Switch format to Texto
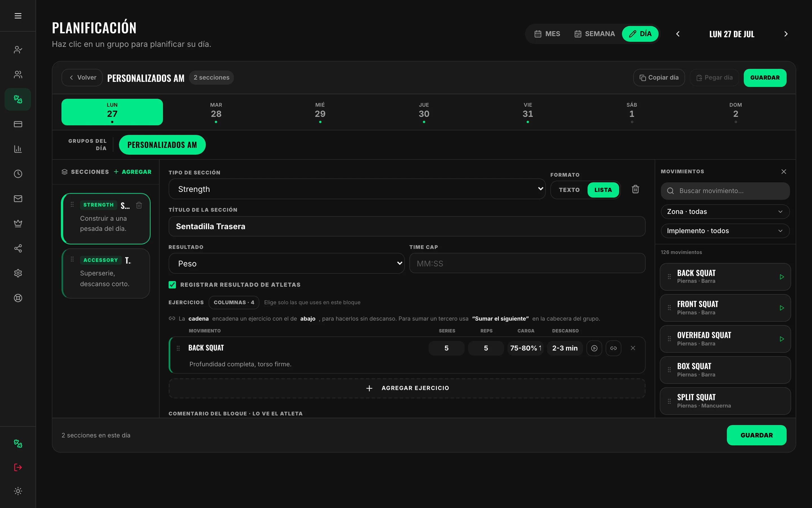This screenshot has width=812, height=508. 569,190
